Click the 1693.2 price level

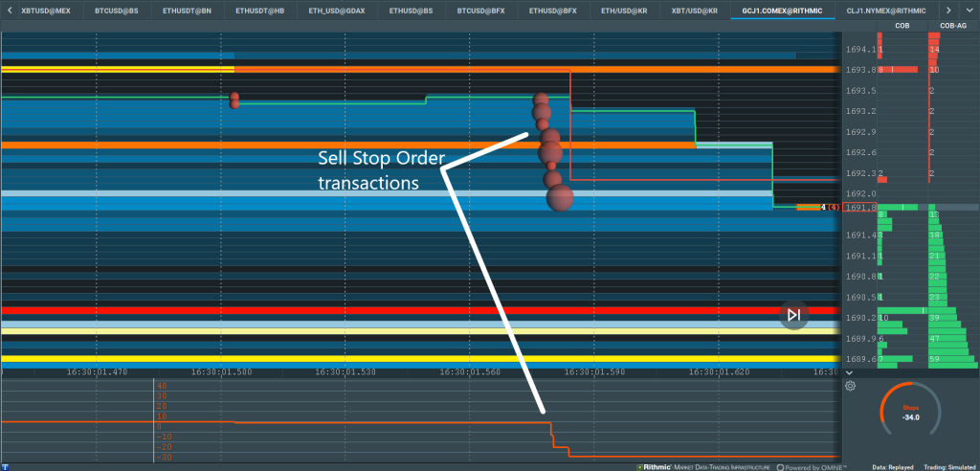pos(859,111)
